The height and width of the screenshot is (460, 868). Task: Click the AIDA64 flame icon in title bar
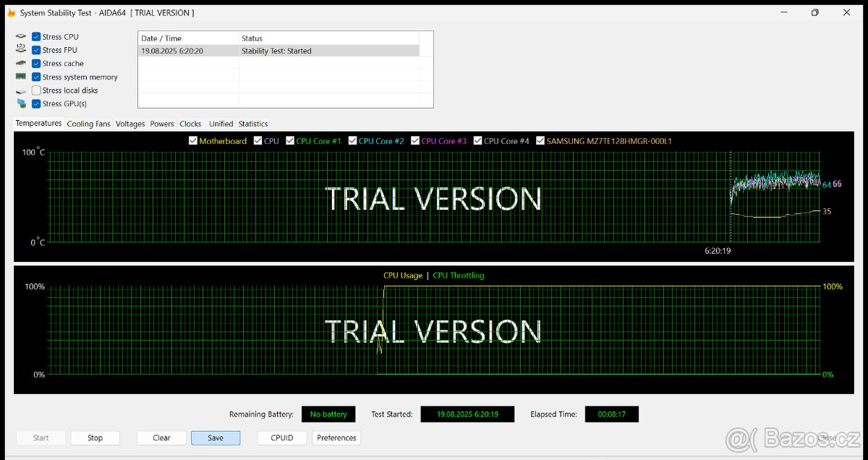point(11,12)
